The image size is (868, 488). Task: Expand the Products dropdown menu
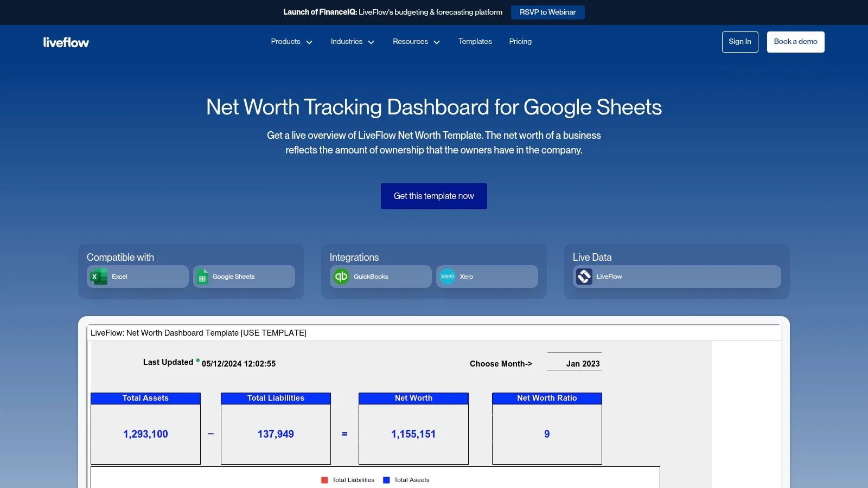click(x=291, y=42)
